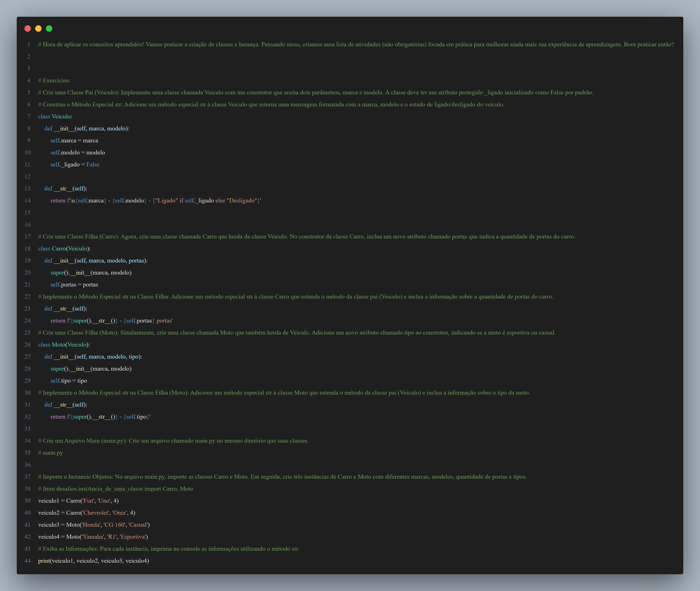Click the print(veiculo1, veiculo2...) line
700x591 pixels.
[93, 561]
